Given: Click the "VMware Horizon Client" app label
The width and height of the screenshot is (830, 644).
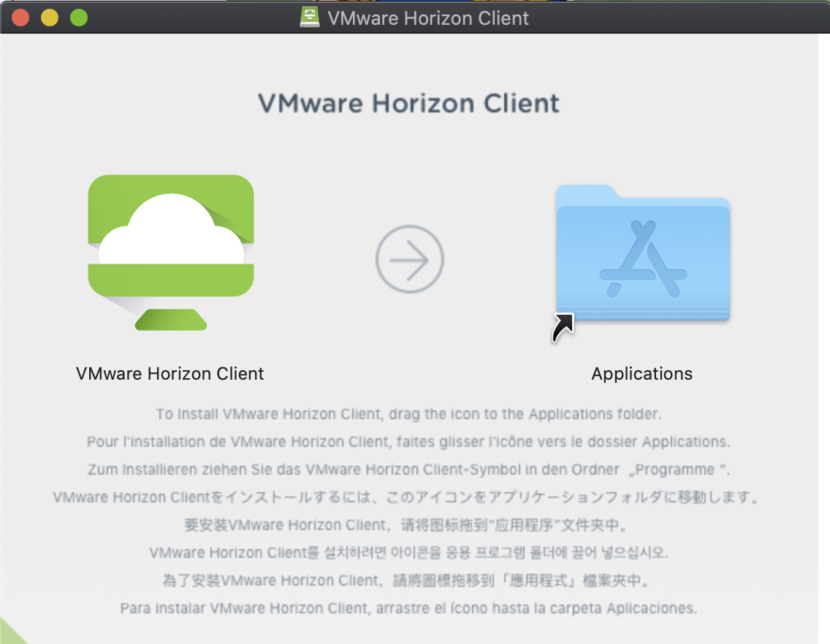Looking at the screenshot, I should 170,374.
